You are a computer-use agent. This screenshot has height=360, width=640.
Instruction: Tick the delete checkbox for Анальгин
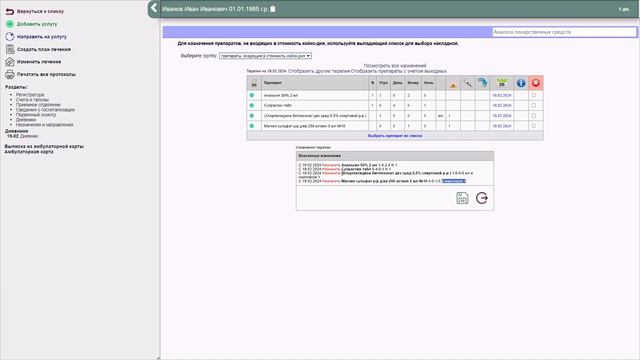pos(533,95)
